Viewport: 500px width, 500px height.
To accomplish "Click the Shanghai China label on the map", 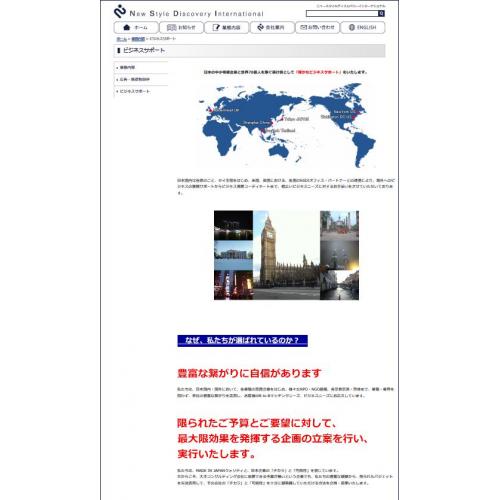I will pyautogui.click(x=256, y=123).
